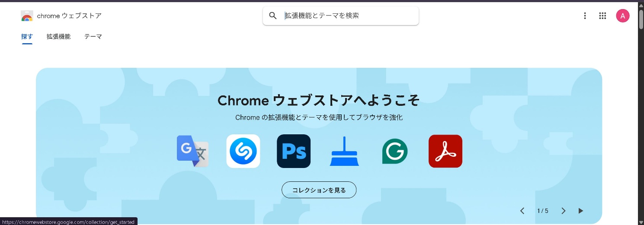Advance to the next carousel slide
Viewport: 644px width, 225px height.
click(563, 211)
